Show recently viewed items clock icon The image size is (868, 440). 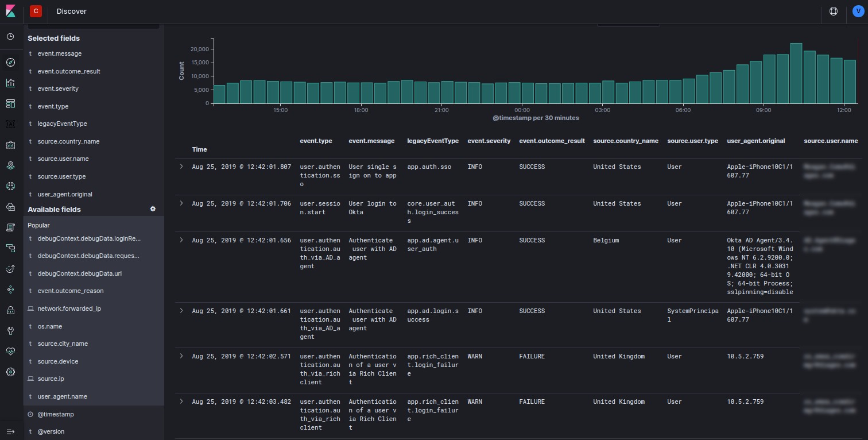click(10, 37)
